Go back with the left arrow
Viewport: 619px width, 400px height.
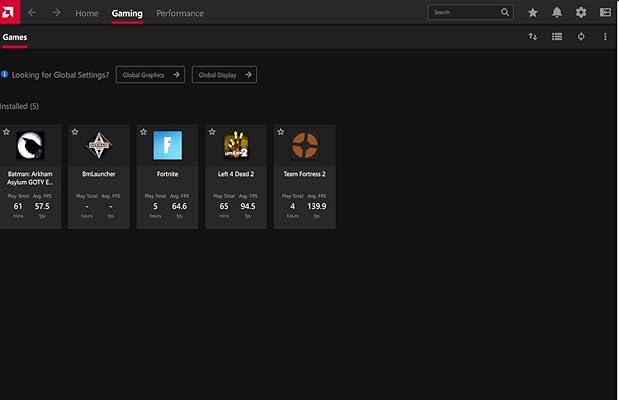pyautogui.click(x=32, y=13)
